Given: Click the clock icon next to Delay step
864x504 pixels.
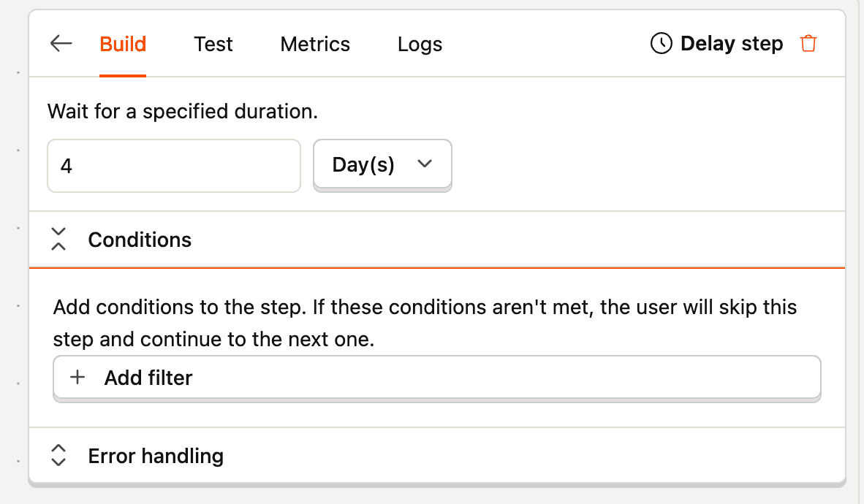Looking at the screenshot, I should (x=660, y=44).
